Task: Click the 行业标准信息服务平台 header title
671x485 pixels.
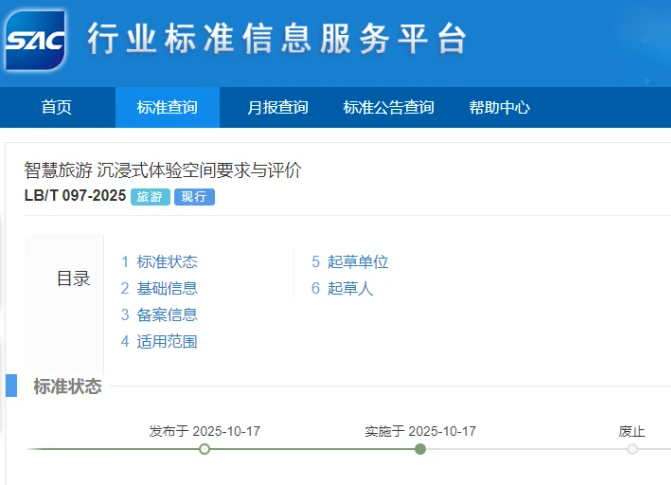Action: [x=277, y=38]
